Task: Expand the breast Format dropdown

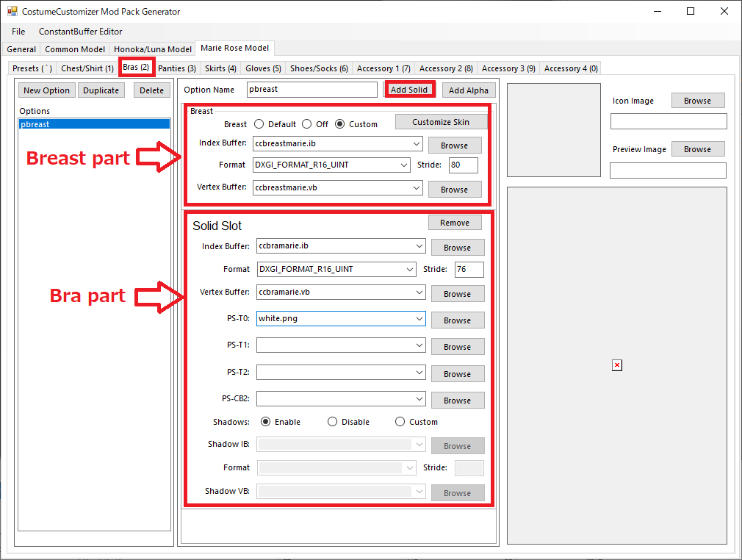Action: [403, 165]
